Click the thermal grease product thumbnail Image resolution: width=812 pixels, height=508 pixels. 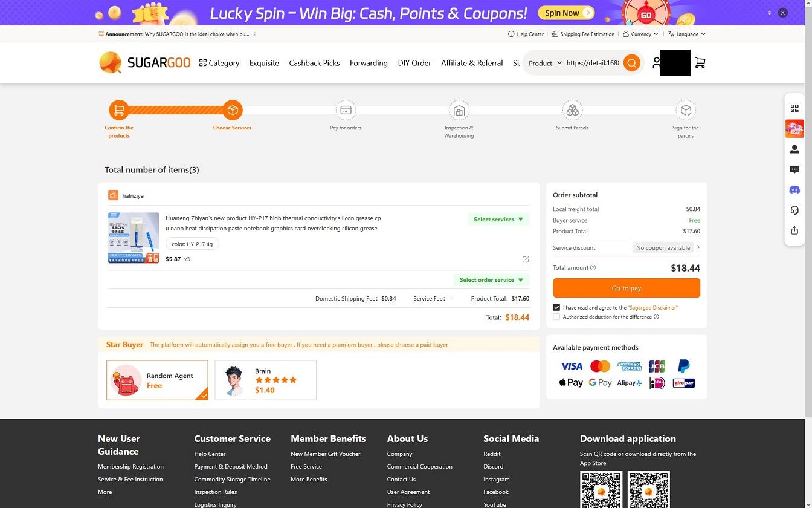click(x=134, y=238)
